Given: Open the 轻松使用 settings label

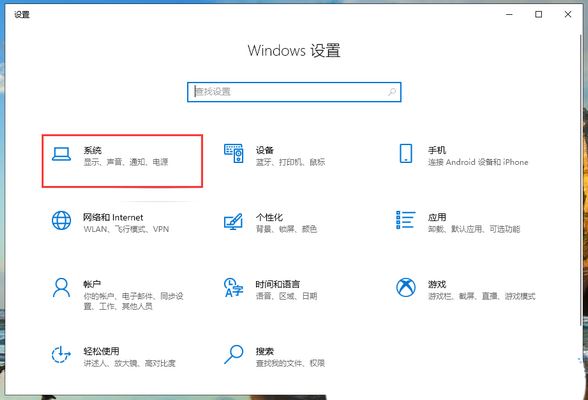Looking at the screenshot, I should coord(101,351).
